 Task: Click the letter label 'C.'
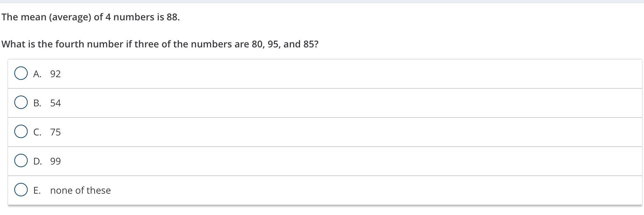click(37, 132)
